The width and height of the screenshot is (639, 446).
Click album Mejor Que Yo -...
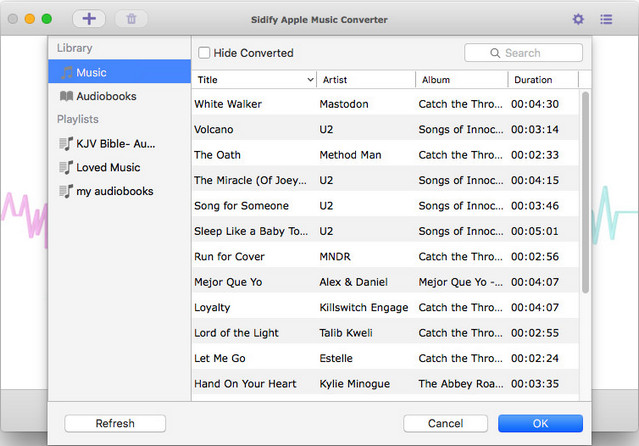[461, 282]
